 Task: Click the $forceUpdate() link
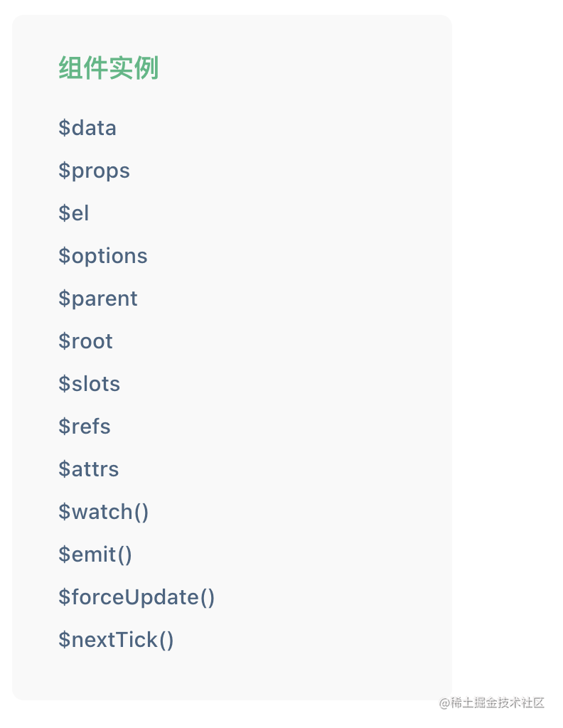(136, 597)
